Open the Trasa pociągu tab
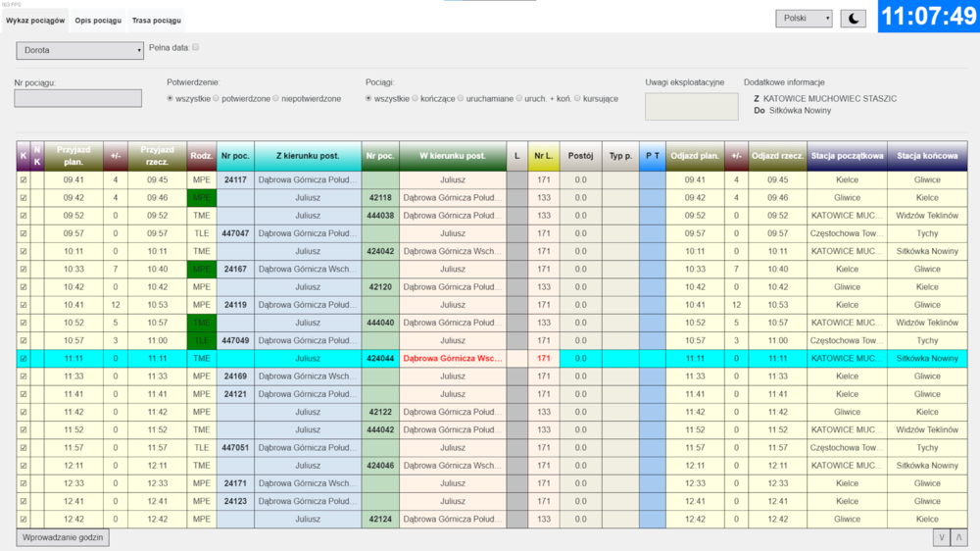Viewport: 980px width, 551px height. 155,21
